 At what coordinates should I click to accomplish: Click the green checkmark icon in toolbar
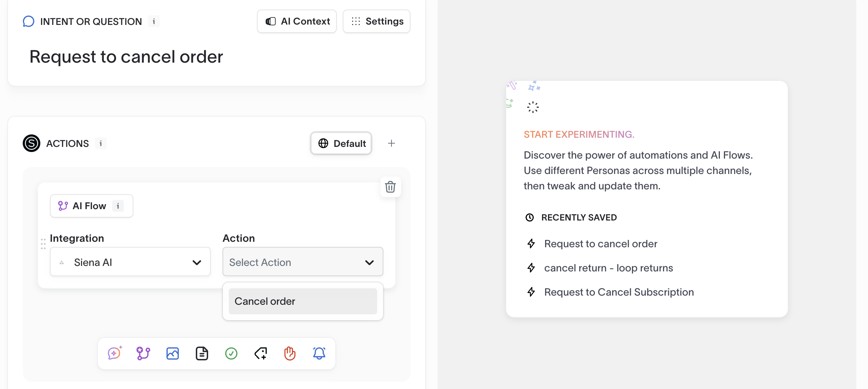coord(231,353)
